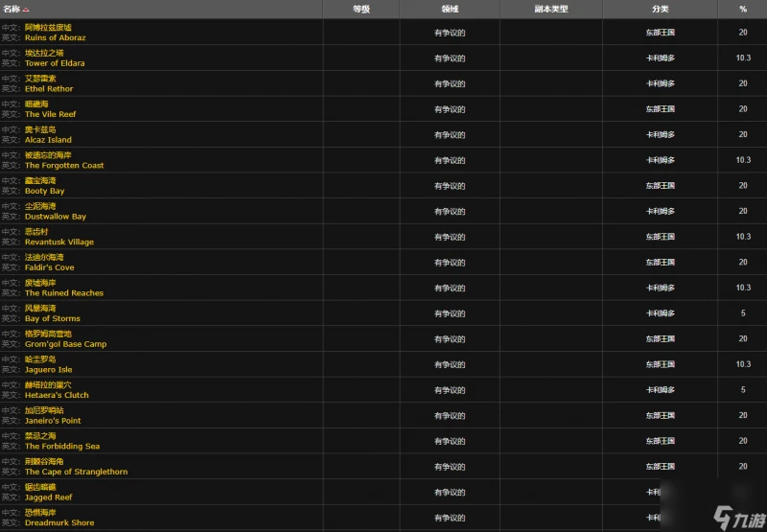Open the Alcaz Island link

[x=48, y=140]
